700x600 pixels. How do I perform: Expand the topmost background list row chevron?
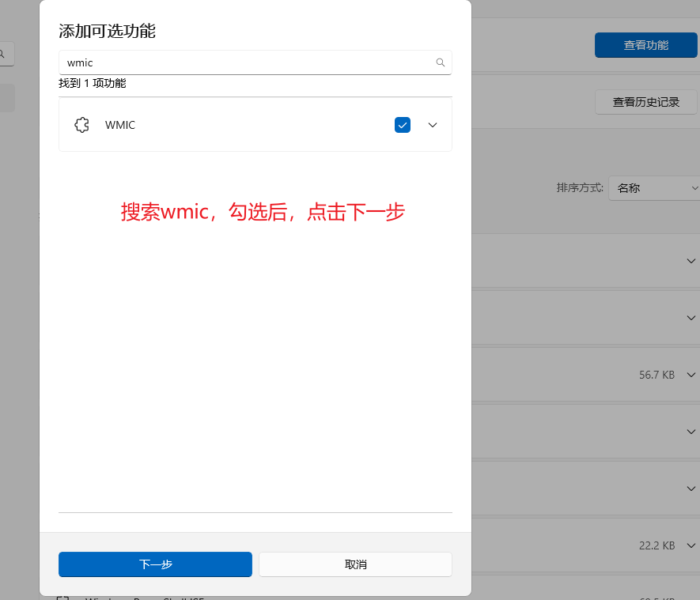pos(691,261)
